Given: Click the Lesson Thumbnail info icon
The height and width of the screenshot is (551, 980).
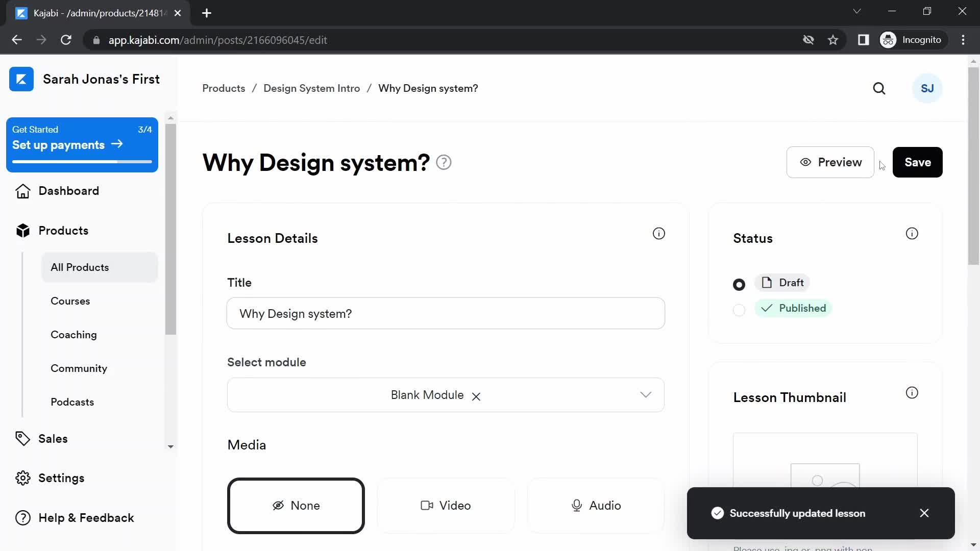Looking at the screenshot, I should (x=912, y=393).
